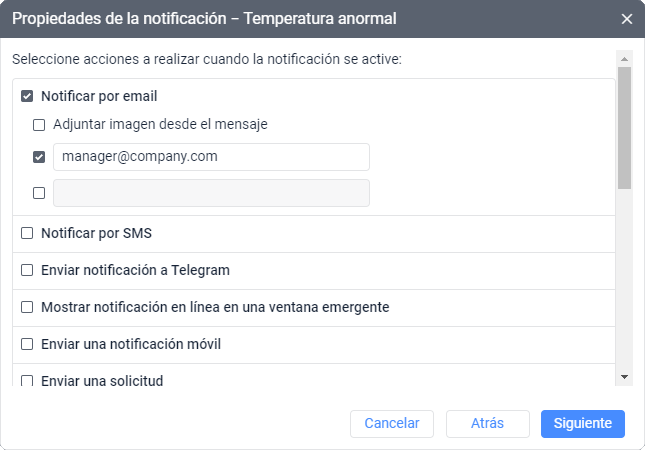This screenshot has height=450, width=645.
Task: Check Enviar una notificación móvil
Action: tap(27, 344)
